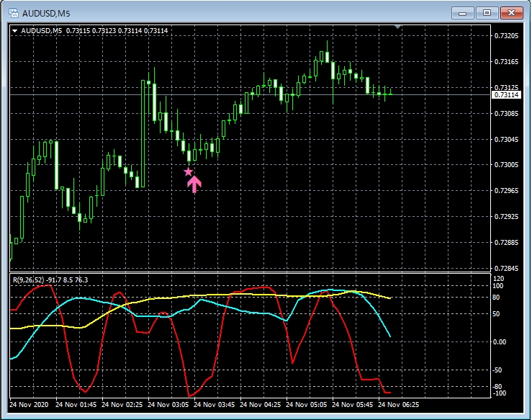Click the AUDUSD,M5 OHLC values text

(117, 31)
